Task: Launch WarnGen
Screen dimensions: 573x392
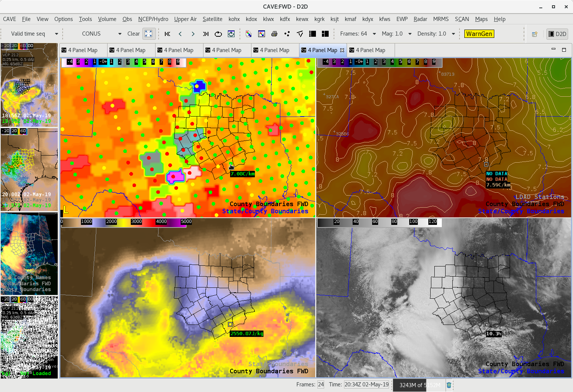Action: coord(479,34)
